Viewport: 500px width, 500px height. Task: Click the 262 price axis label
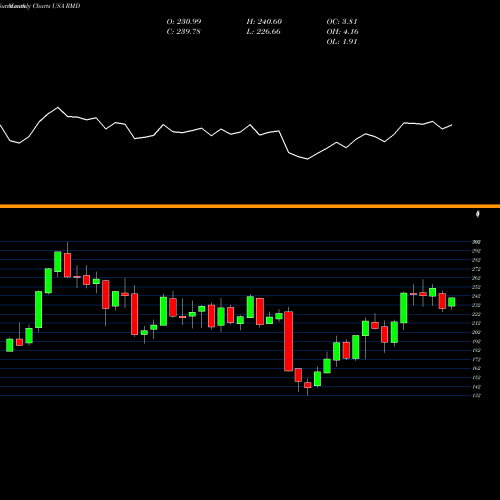click(x=476, y=278)
